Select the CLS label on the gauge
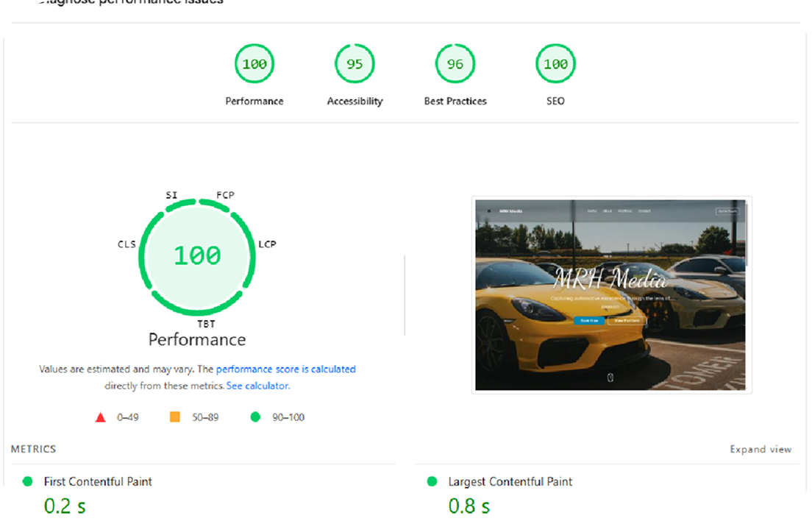Viewport: 812px width, 524px height. click(x=127, y=244)
